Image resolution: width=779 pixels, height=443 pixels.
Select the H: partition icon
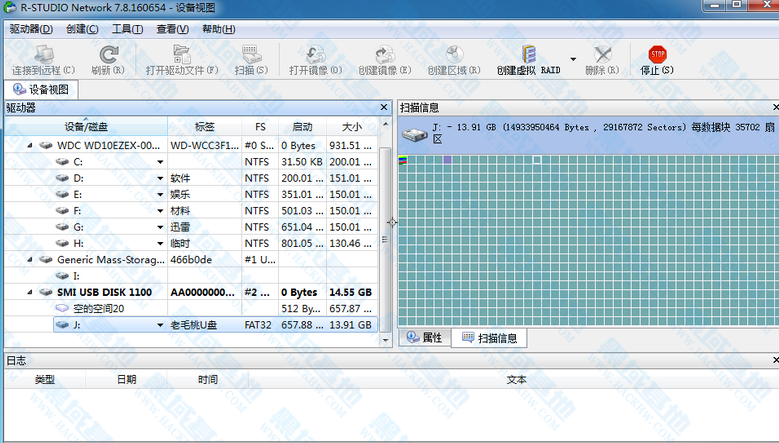[x=62, y=243]
